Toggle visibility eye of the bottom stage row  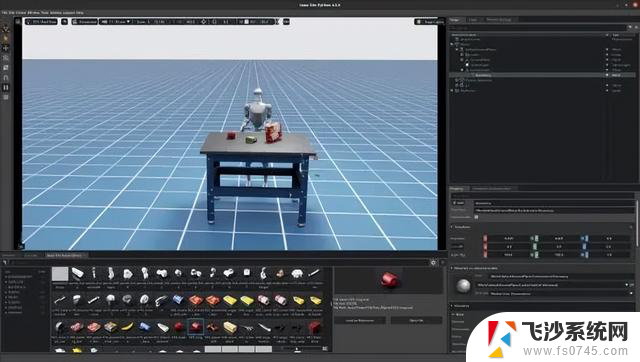click(x=607, y=91)
